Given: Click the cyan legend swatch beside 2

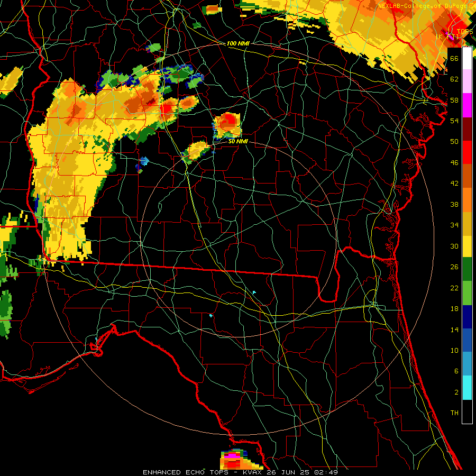Looking at the screenshot, I should pyautogui.click(x=467, y=388).
